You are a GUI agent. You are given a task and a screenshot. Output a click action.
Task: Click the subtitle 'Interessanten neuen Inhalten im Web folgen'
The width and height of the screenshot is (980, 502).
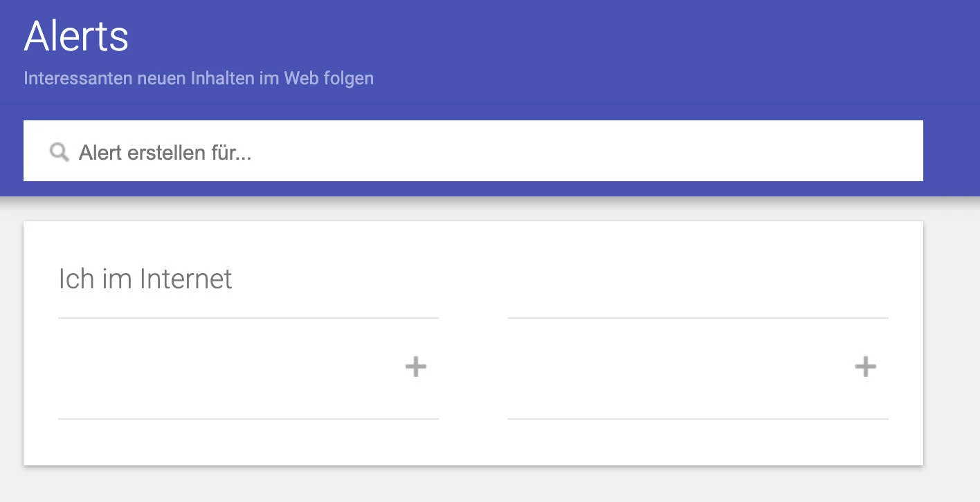199,78
